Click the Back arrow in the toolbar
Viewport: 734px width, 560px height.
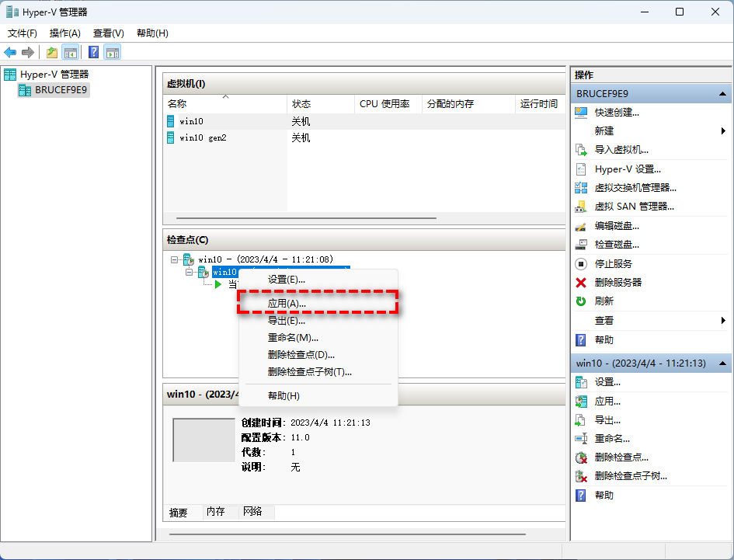pos(10,53)
